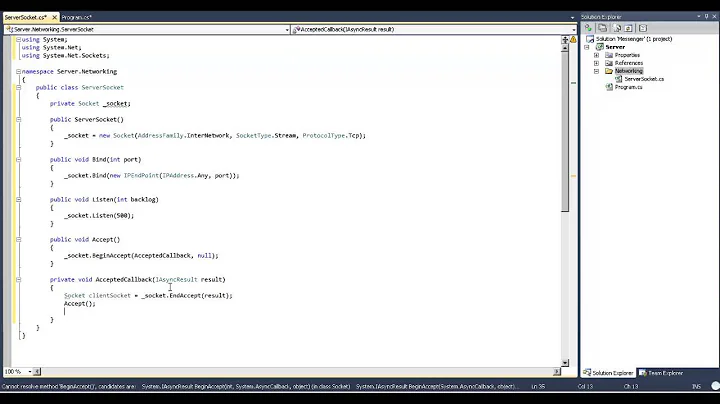Click the Networking folder icon in the tree
This screenshot has height=404, width=720.
(609, 71)
